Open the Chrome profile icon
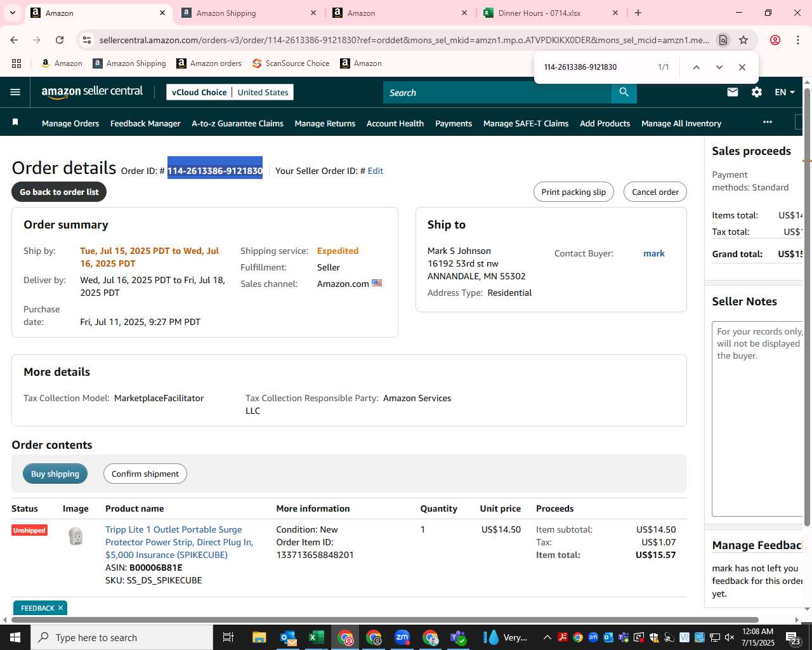Viewport: 812px width, 650px height. click(x=775, y=40)
